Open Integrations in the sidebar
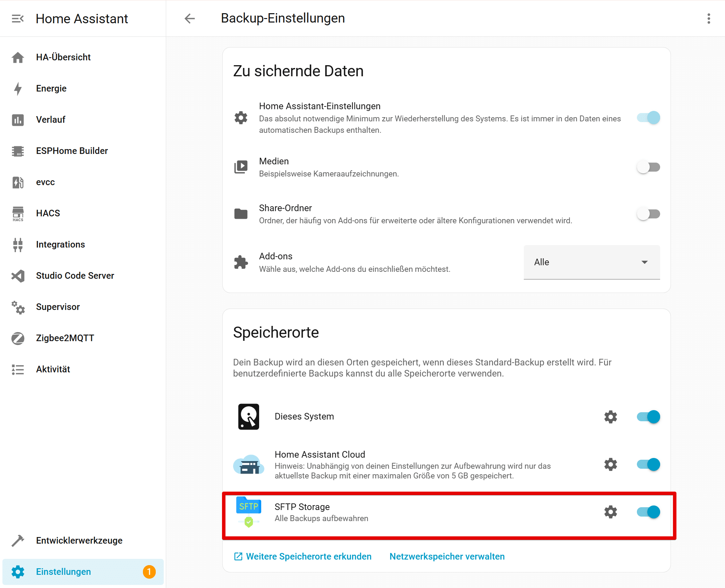 83,244
